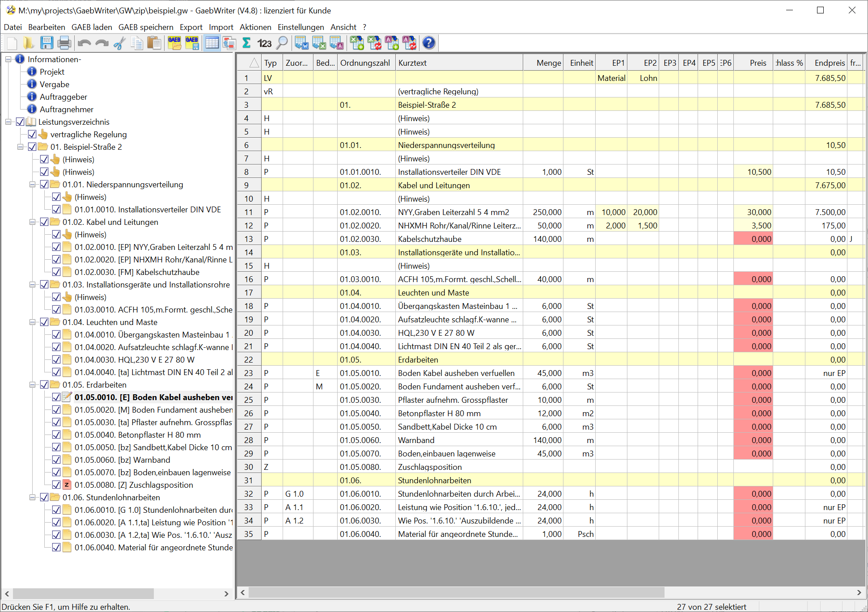Click the Sigma sum calculation icon

click(246, 43)
